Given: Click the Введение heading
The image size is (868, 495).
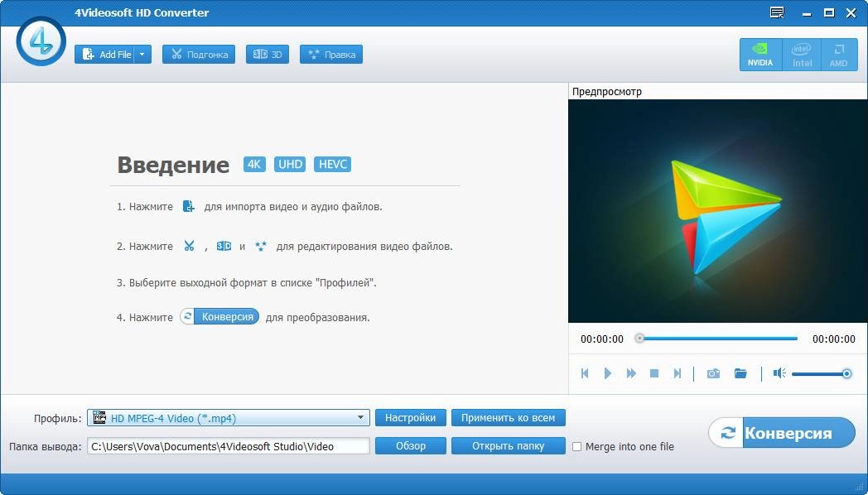Looking at the screenshot, I should [173, 165].
